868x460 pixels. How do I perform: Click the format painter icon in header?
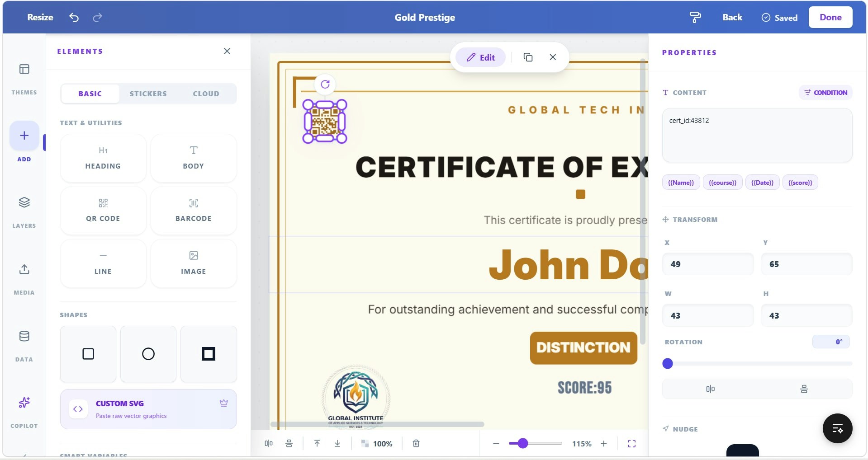[695, 18]
